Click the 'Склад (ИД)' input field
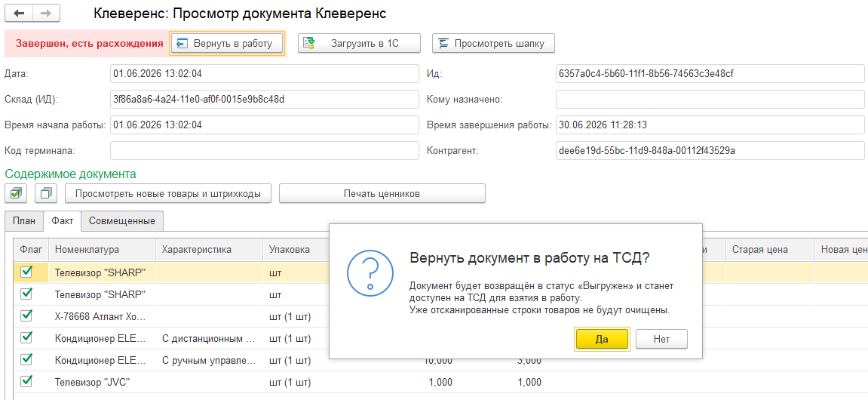Viewport: 868px width, 400px height. coord(265,99)
